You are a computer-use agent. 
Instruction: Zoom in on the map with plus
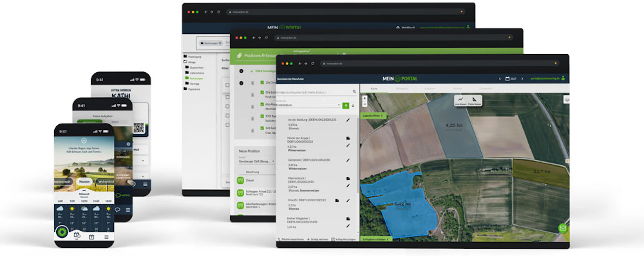pos(365,98)
